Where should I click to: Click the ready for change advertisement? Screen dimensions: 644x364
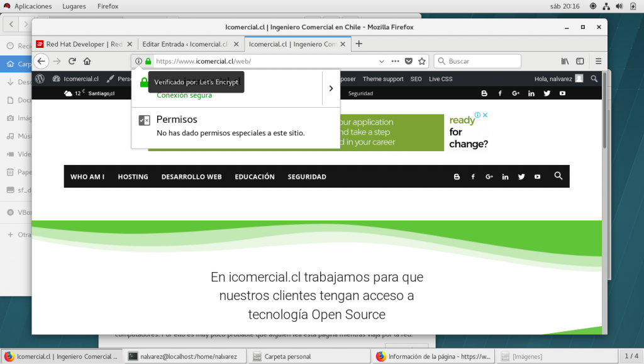tap(468, 132)
